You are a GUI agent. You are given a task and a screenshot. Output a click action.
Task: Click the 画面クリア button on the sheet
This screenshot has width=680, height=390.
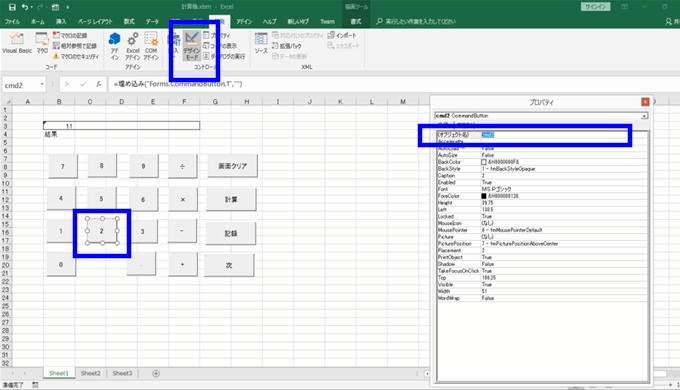click(x=232, y=166)
